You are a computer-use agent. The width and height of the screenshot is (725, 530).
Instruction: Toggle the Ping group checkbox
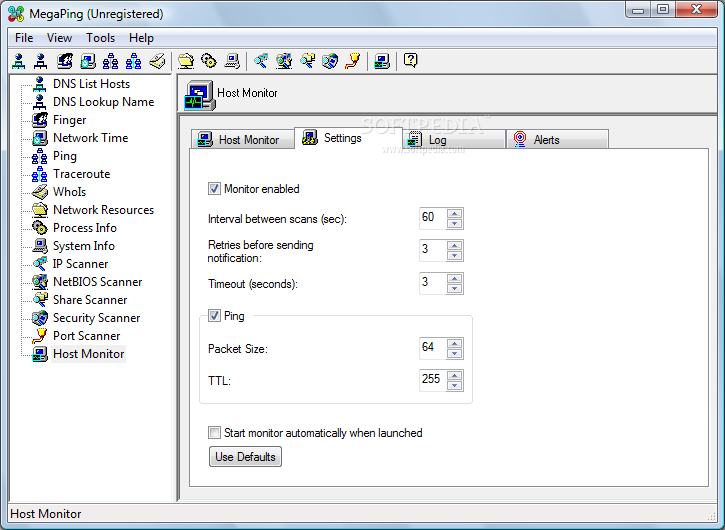pos(214,316)
